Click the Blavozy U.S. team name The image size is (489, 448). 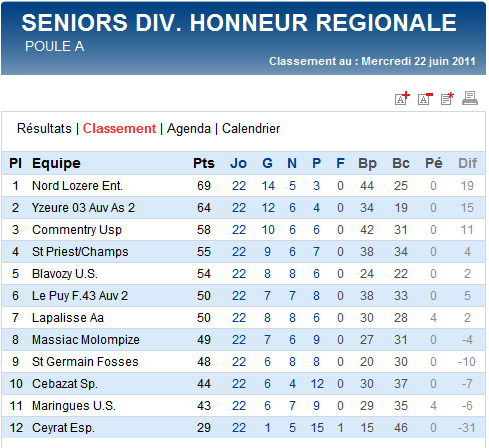pyautogui.click(x=65, y=274)
